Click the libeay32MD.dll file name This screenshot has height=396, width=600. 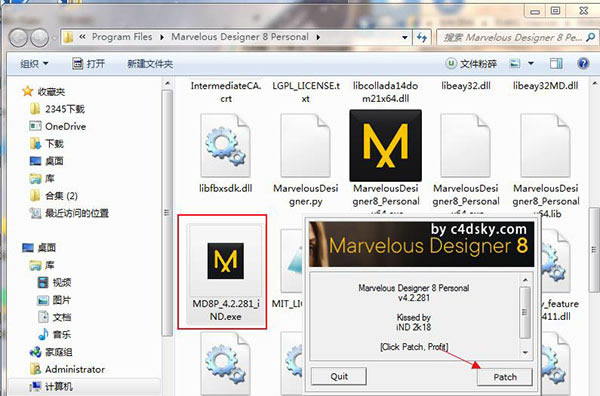[545, 86]
